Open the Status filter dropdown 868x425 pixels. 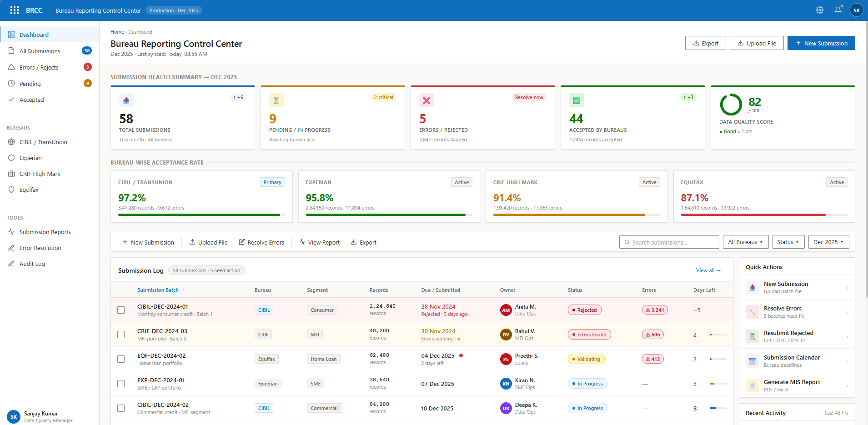pos(788,242)
